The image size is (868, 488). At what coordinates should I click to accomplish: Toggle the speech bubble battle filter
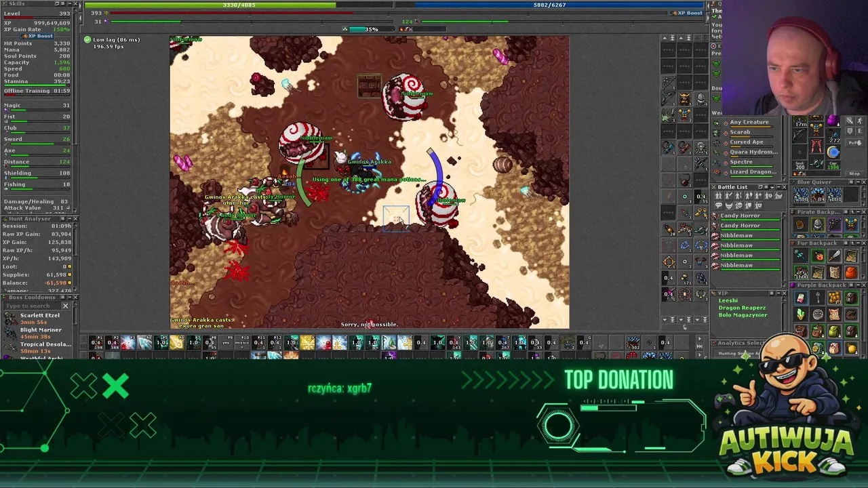(x=719, y=205)
